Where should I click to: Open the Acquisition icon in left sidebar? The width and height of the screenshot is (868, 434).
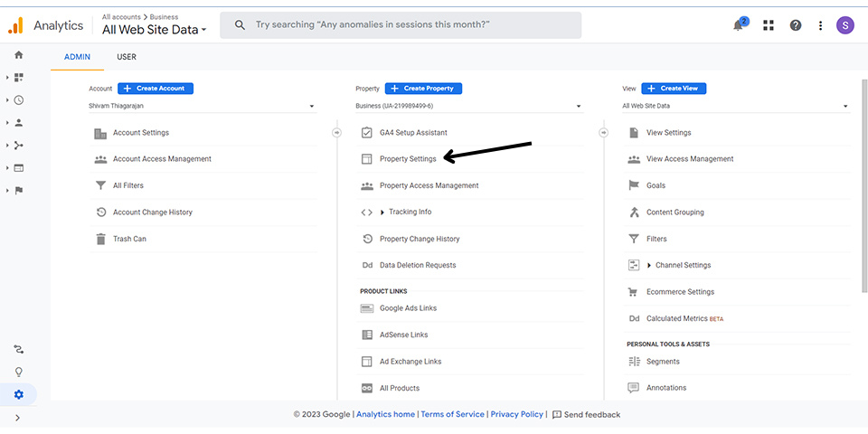point(19,146)
